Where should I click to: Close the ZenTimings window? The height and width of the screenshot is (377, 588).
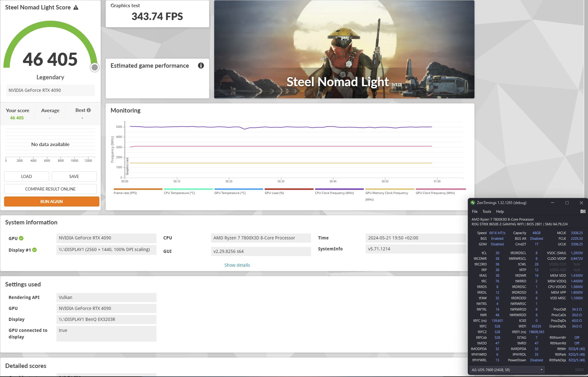581,203
